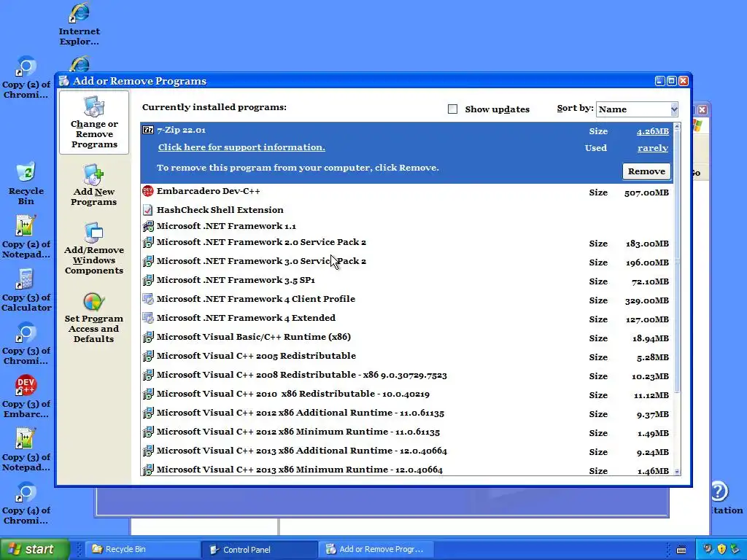Select the Embarcadero Dev-C++ entry
This screenshot has height=560, width=747.
click(x=406, y=192)
